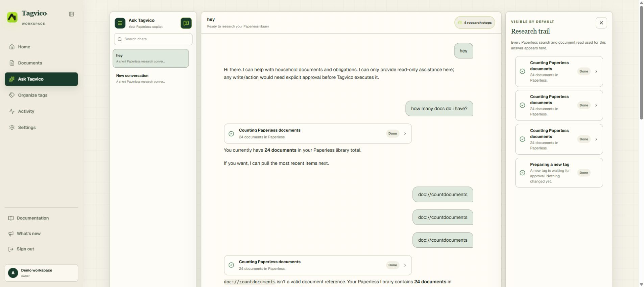
Task: Click the What's new megaphone icon
Action: (x=11, y=234)
